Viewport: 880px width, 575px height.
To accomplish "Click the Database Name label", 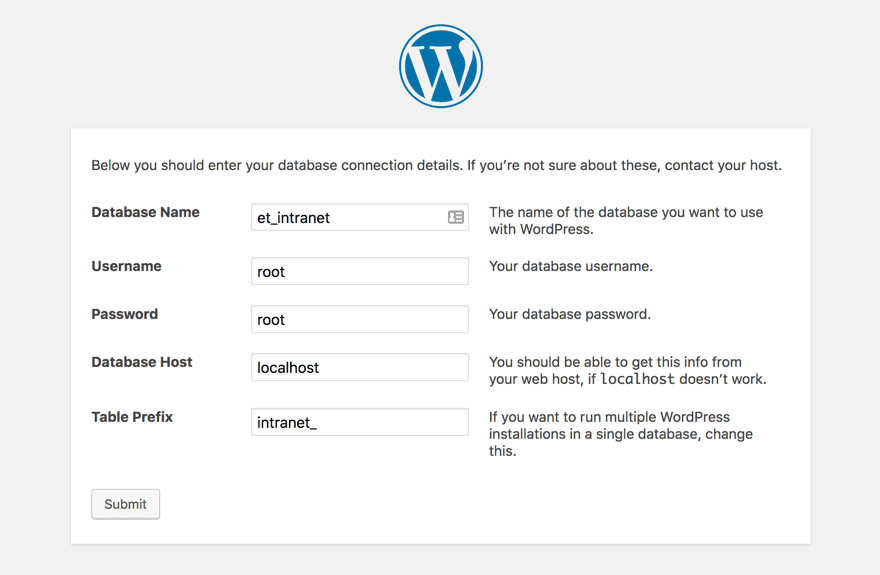I will point(145,212).
